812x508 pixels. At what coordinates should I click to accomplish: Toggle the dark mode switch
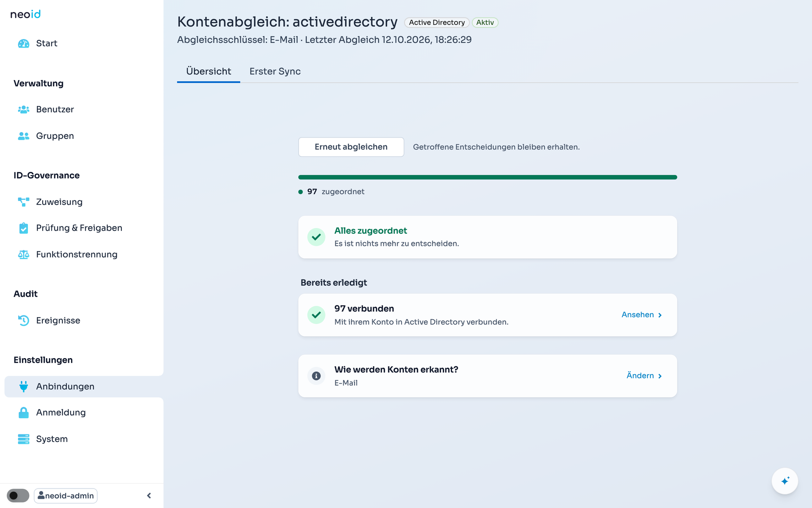(x=18, y=496)
